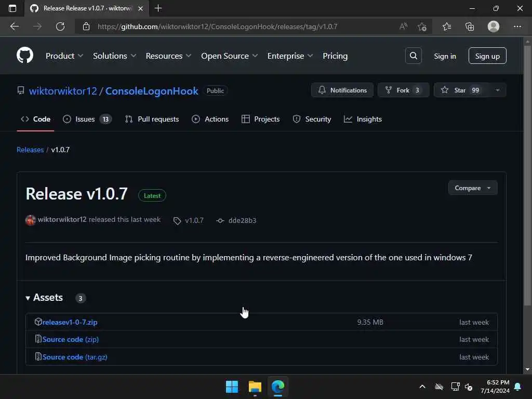Open the v1.0.7 tag link
The height and width of the screenshot is (399, 532).
click(x=194, y=220)
